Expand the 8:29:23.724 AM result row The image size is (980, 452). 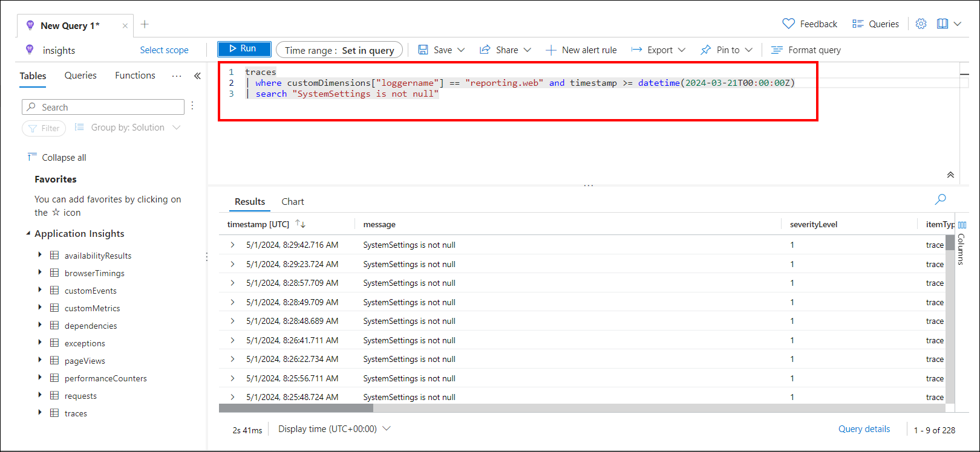coord(232,264)
